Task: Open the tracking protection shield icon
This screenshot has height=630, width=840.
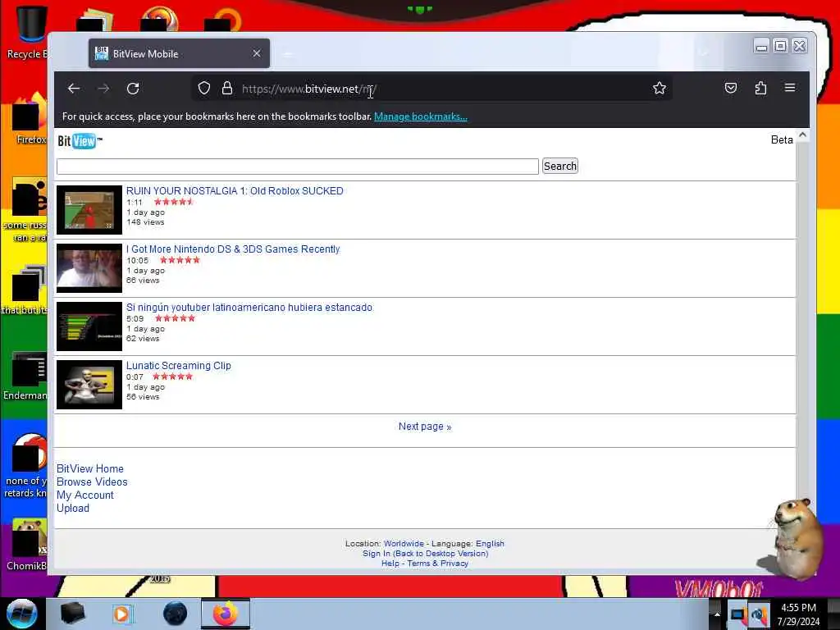Action: click(x=204, y=88)
